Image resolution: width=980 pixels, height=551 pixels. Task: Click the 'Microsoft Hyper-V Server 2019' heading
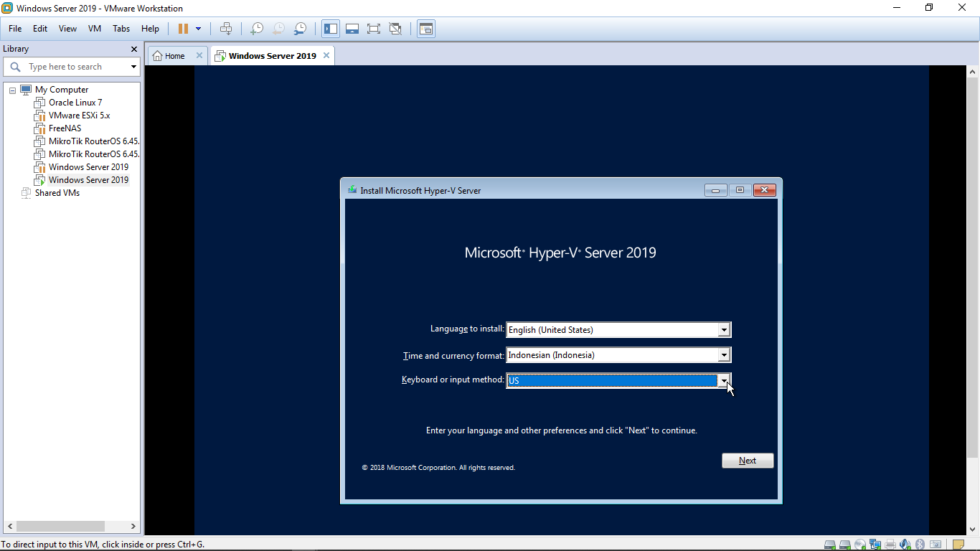(560, 253)
